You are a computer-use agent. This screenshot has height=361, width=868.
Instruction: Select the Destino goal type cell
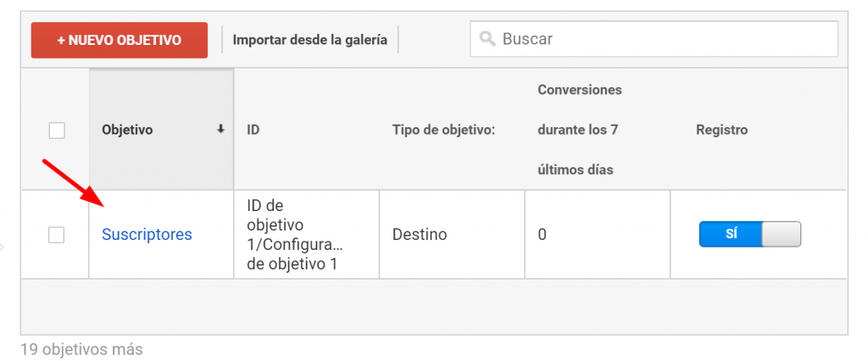[420, 235]
